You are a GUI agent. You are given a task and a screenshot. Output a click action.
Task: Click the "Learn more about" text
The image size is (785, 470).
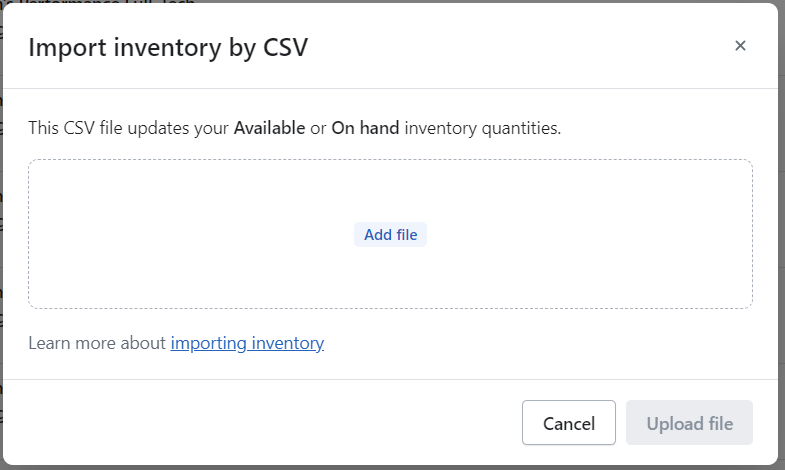pos(97,343)
